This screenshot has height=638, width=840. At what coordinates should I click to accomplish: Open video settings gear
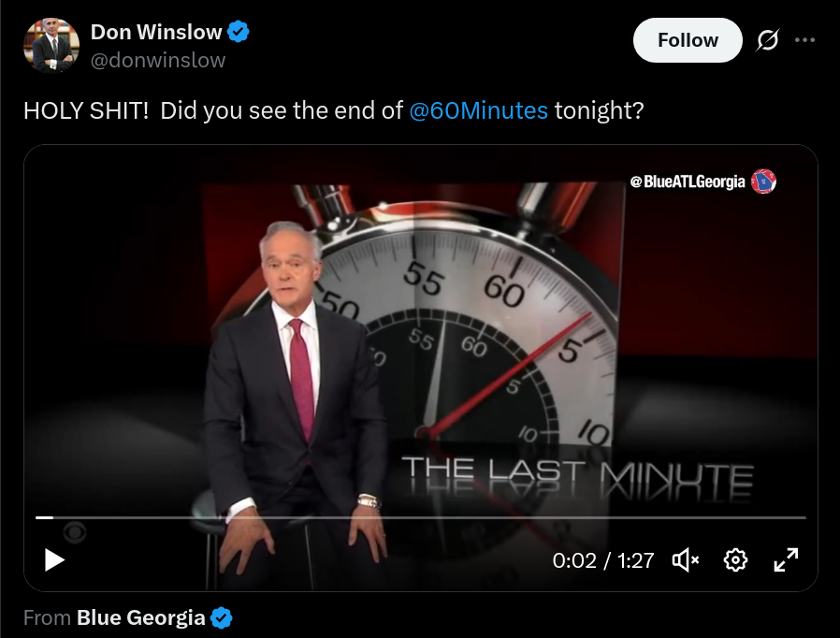(x=735, y=560)
